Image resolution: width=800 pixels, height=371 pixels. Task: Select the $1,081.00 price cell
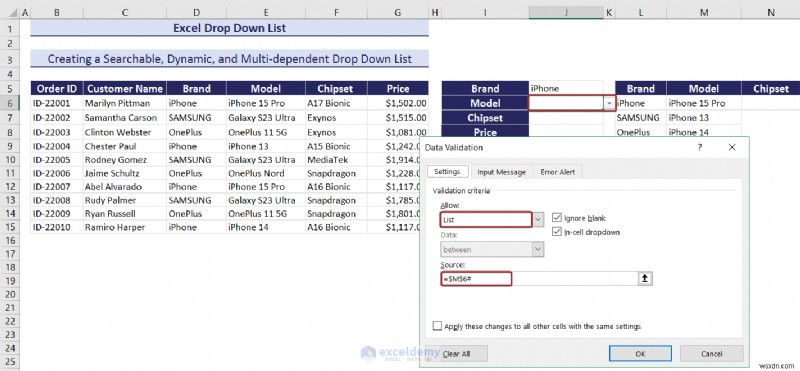397,132
